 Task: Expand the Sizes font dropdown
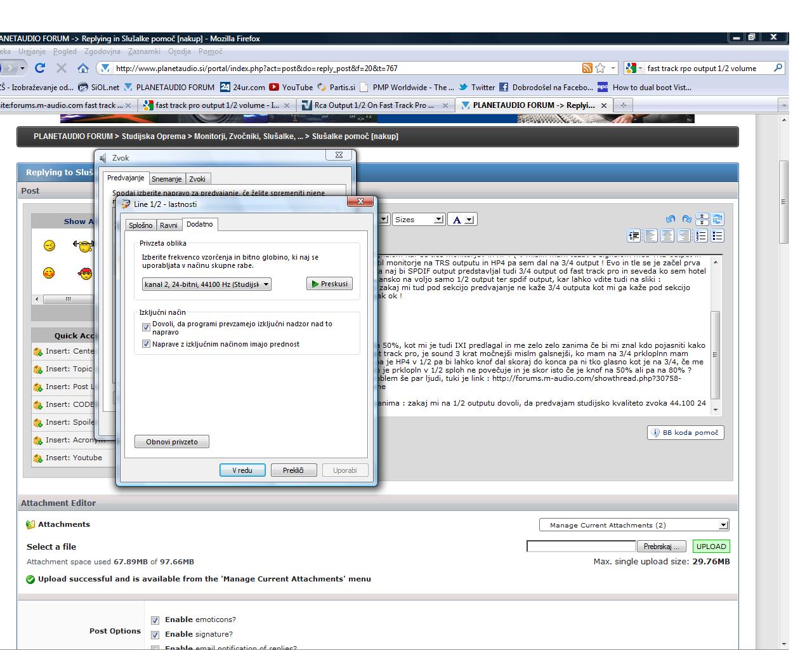419,220
